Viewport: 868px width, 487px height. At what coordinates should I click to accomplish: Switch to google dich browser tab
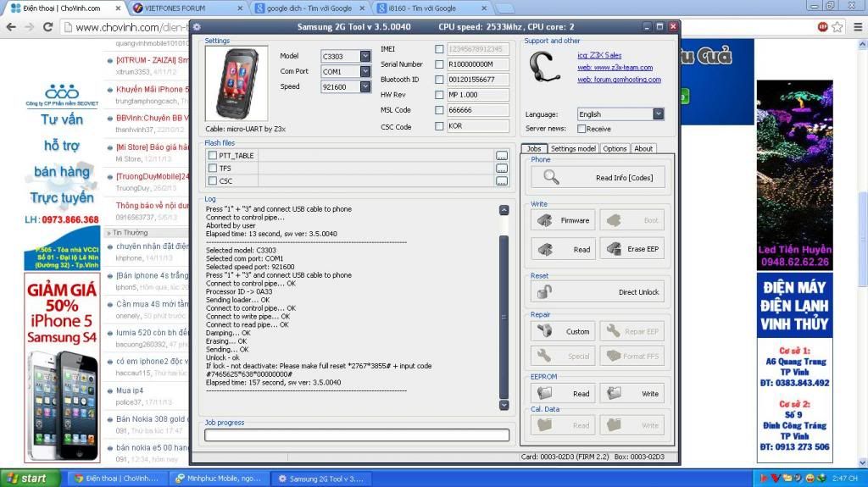coord(310,8)
